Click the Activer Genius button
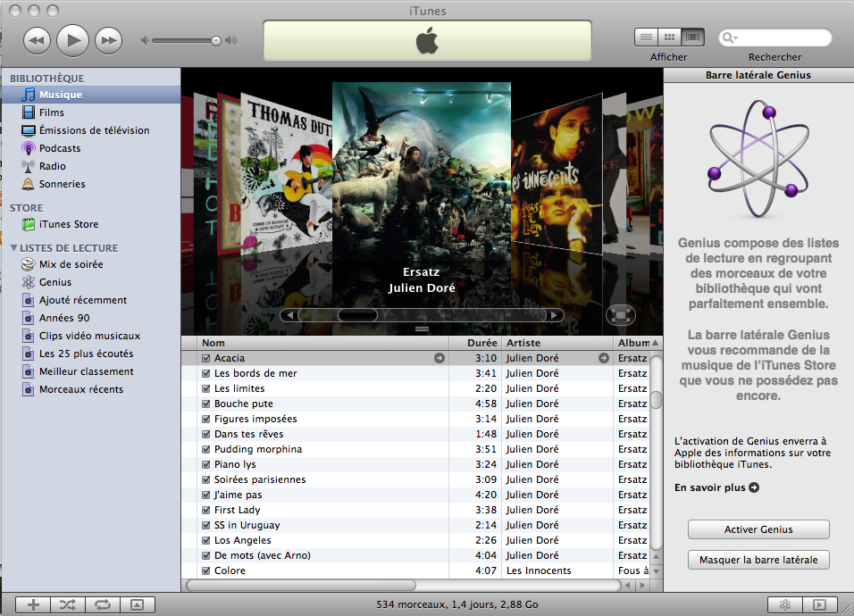854x616 pixels. 758,529
